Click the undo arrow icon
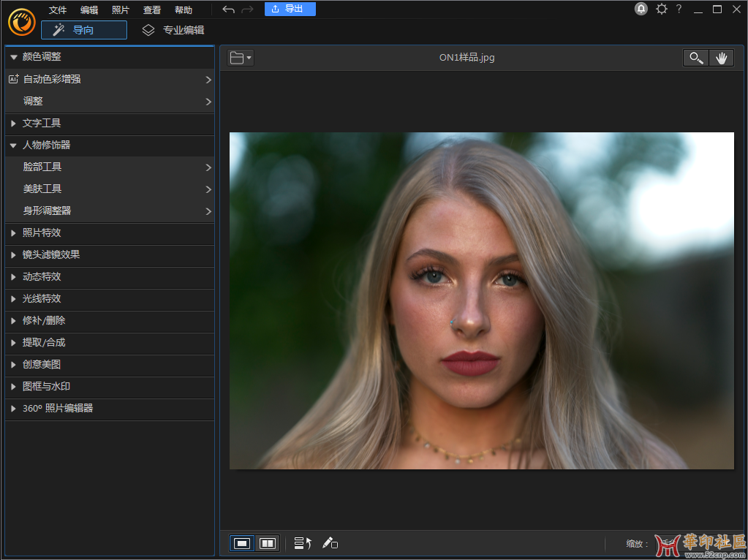The width and height of the screenshot is (748, 560). 229,10
